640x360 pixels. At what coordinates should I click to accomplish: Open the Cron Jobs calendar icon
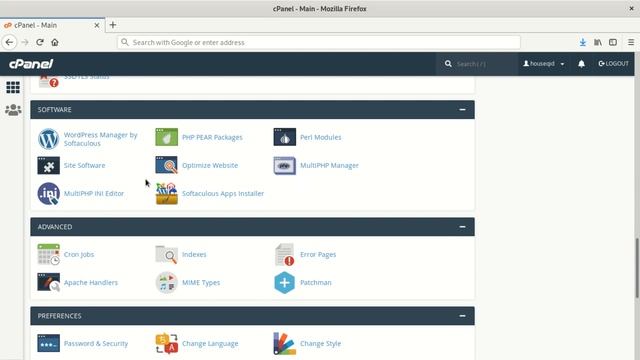(x=49, y=254)
